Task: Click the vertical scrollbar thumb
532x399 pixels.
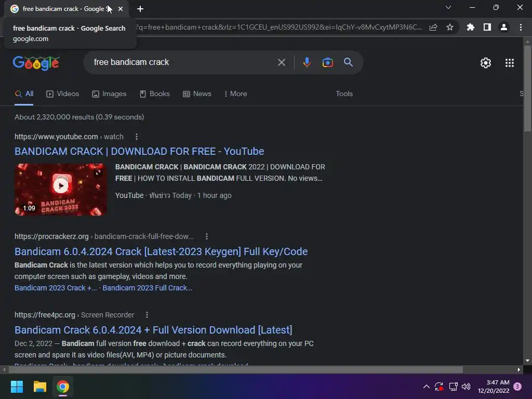Action: (527, 89)
